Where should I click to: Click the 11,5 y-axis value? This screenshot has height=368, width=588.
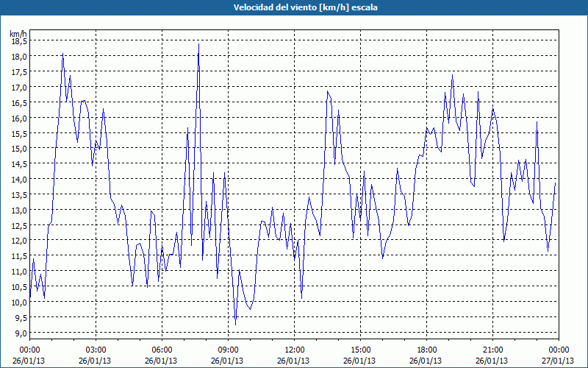point(19,255)
